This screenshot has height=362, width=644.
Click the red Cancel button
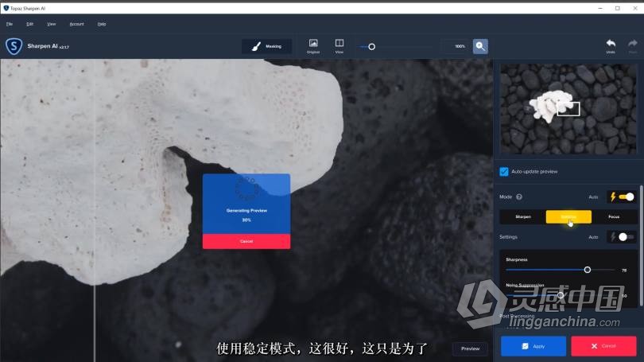[603, 346]
